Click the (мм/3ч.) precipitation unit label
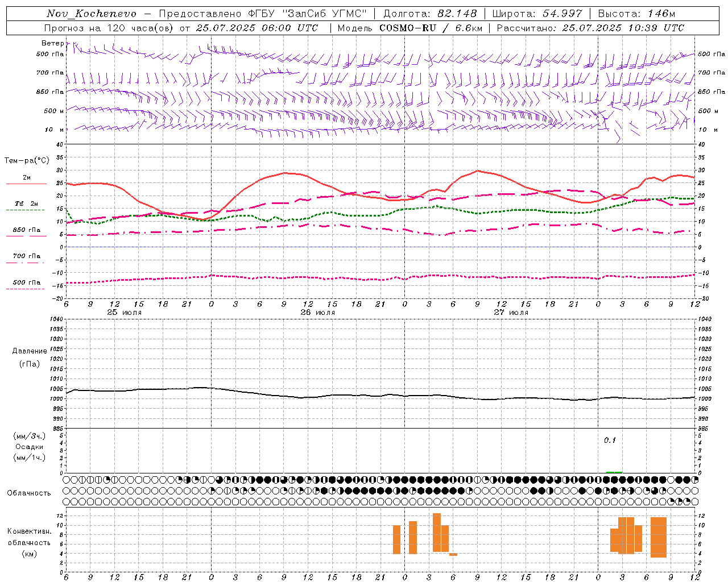This screenshot has height=582, width=728. pos(30,436)
